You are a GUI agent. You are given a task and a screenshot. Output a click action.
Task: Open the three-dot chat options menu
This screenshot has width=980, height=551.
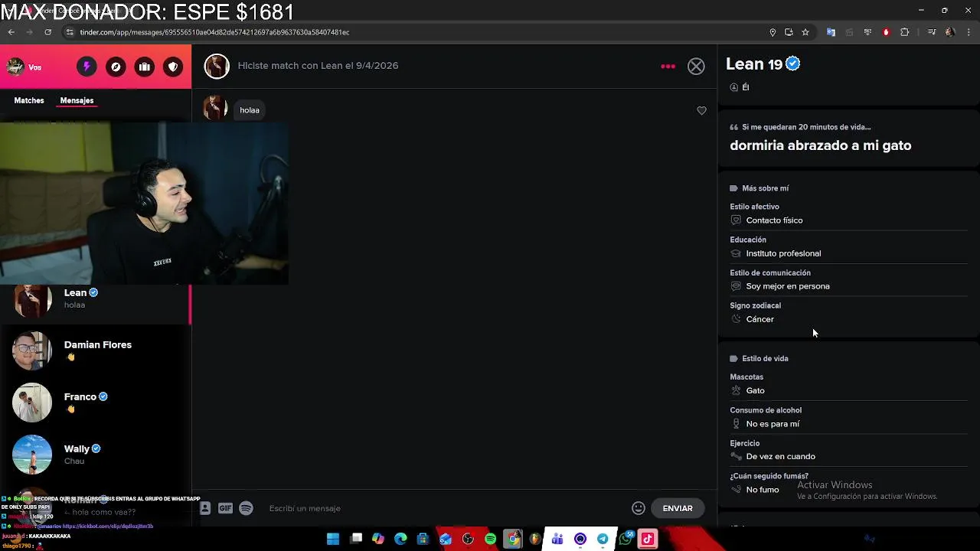click(x=668, y=67)
